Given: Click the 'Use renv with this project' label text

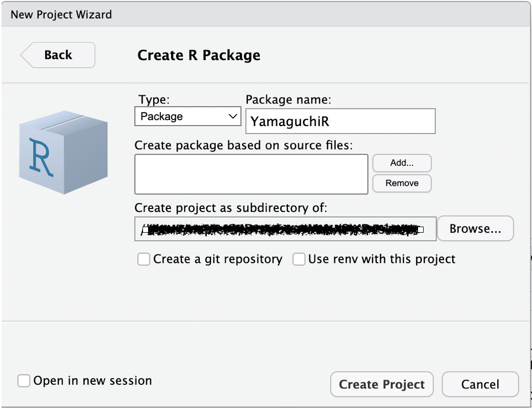Looking at the screenshot, I should pyautogui.click(x=381, y=259).
